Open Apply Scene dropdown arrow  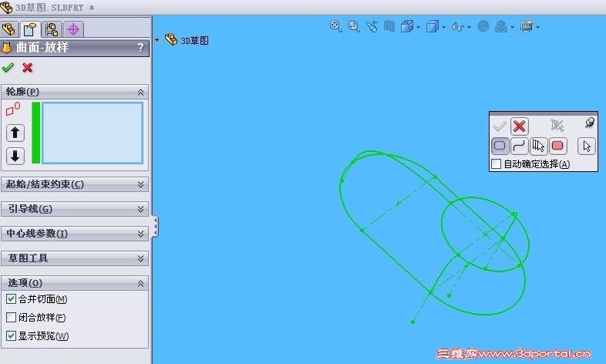click(x=513, y=28)
